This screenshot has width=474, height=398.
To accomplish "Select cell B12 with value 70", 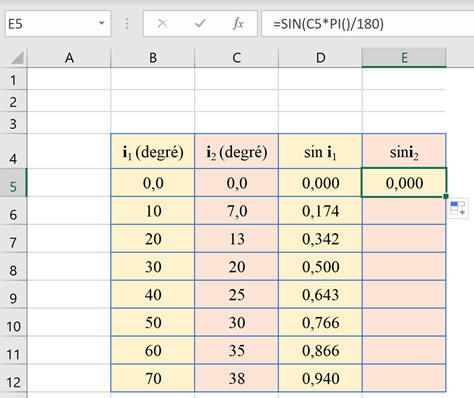I will (x=153, y=378).
